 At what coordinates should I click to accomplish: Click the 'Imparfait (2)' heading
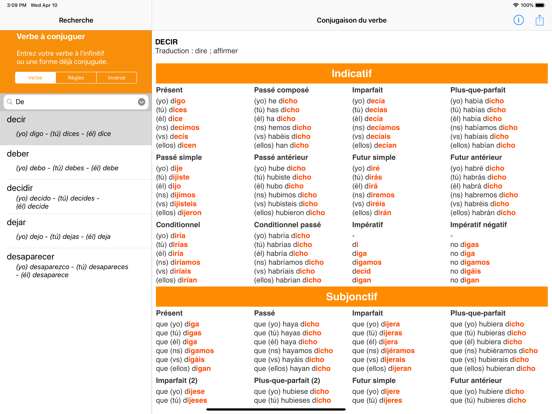tap(177, 380)
